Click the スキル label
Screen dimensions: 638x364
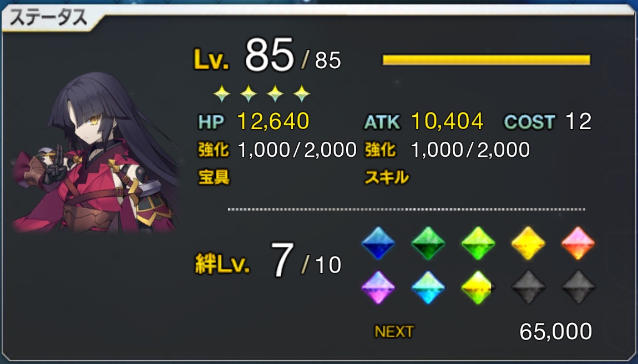pyautogui.click(x=387, y=177)
